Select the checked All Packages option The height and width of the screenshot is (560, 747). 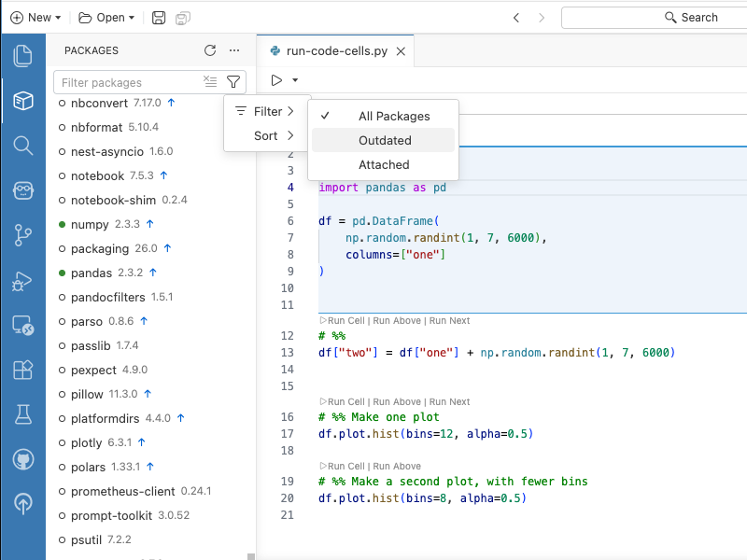tap(383, 116)
